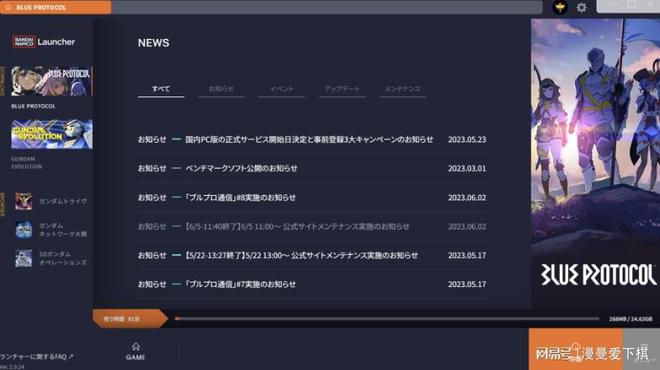
Task: Click the Bandai Namco Launcher logo
Action: coord(44,42)
